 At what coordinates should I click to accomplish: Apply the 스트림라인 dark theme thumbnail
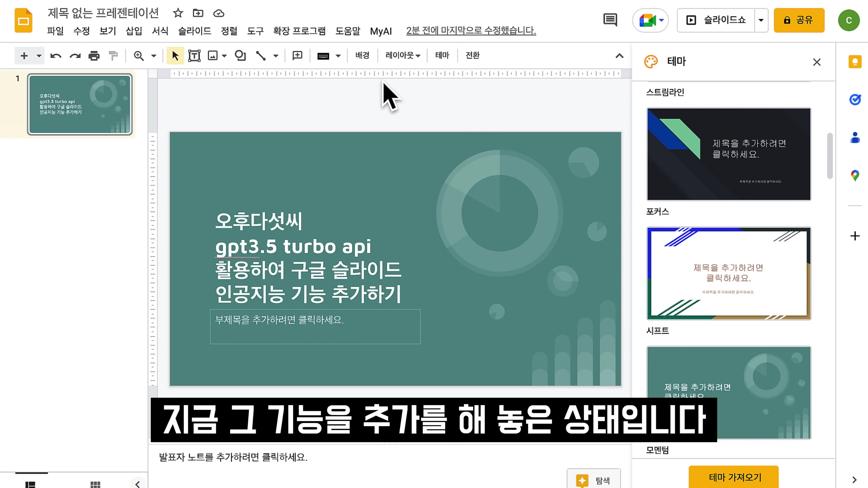point(728,154)
